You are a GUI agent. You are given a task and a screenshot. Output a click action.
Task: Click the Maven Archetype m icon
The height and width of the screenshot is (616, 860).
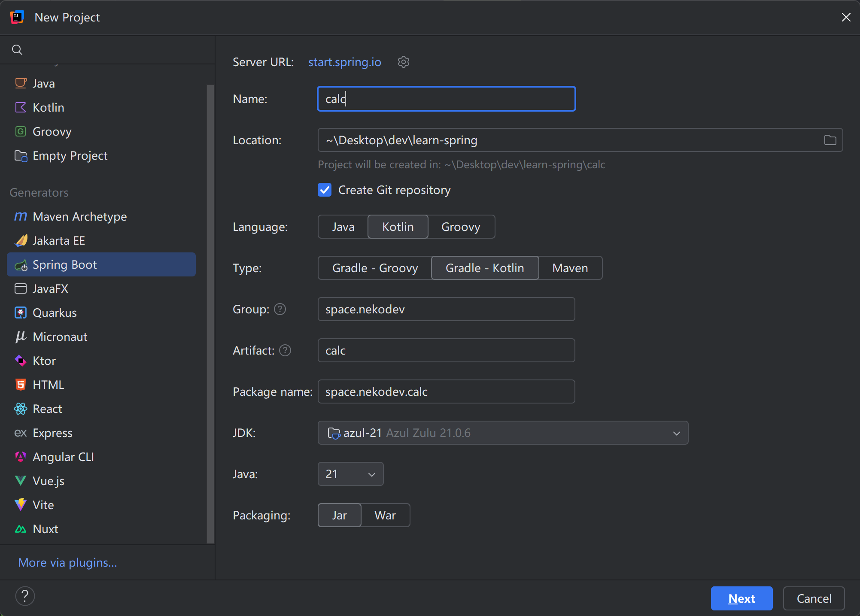point(21,216)
